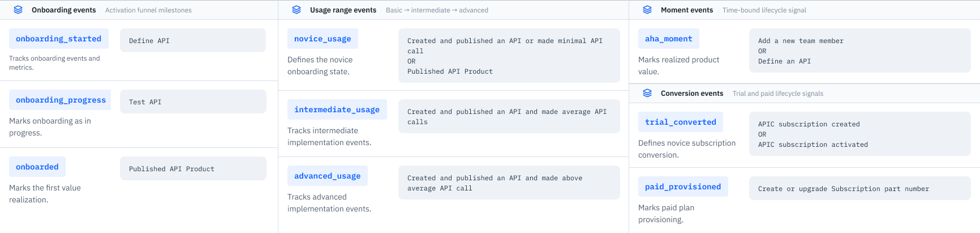The height and width of the screenshot is (233, 980).
Task: Click 'Tracks intermediate implementation events.' text
Action: 329,137
